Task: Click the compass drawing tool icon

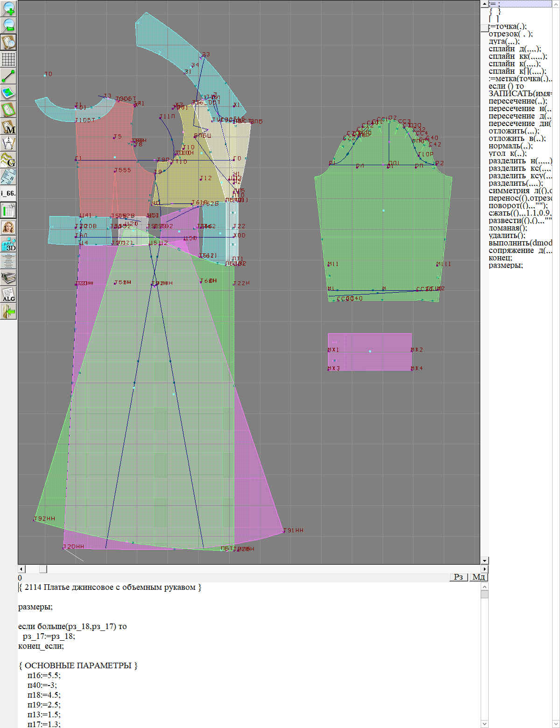Action: [x=8, y=143]
